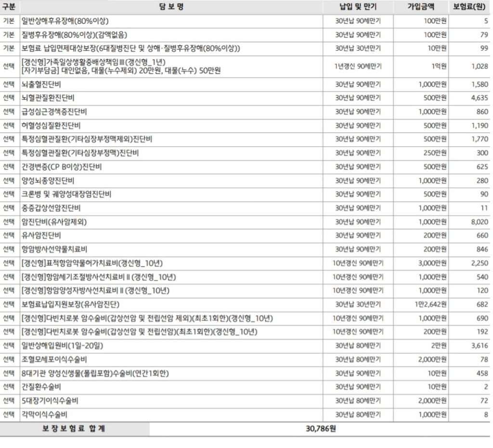The image size is (493, 448).
Task: Click the 구분 column header
Action: (x=9, y=7)
